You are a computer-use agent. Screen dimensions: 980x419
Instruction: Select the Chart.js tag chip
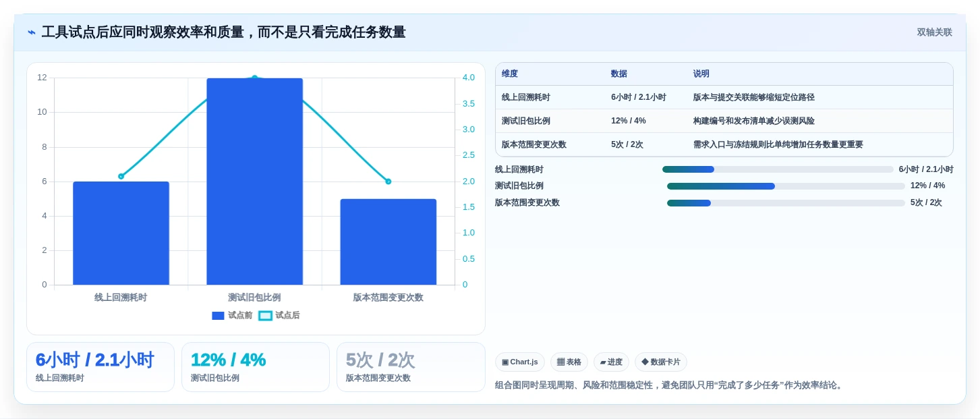click(519, 362)
